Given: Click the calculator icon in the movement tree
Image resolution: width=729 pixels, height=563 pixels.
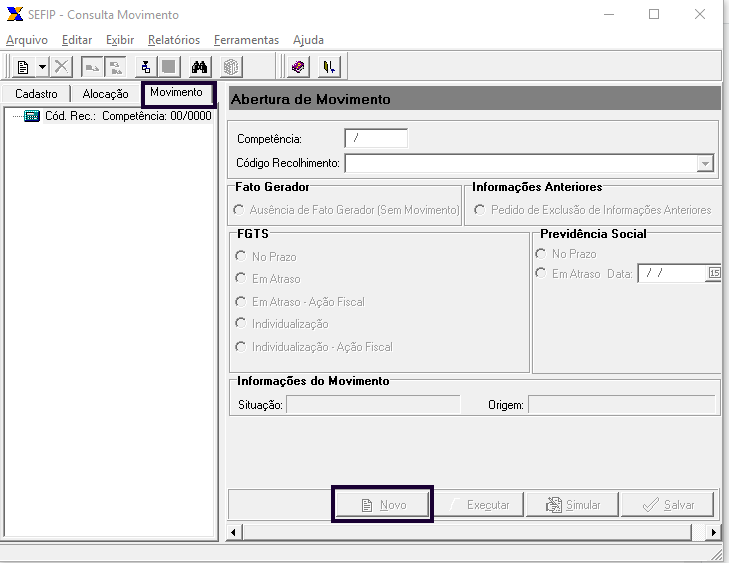Looking at the screenshot, I should (x=32, y=116).
